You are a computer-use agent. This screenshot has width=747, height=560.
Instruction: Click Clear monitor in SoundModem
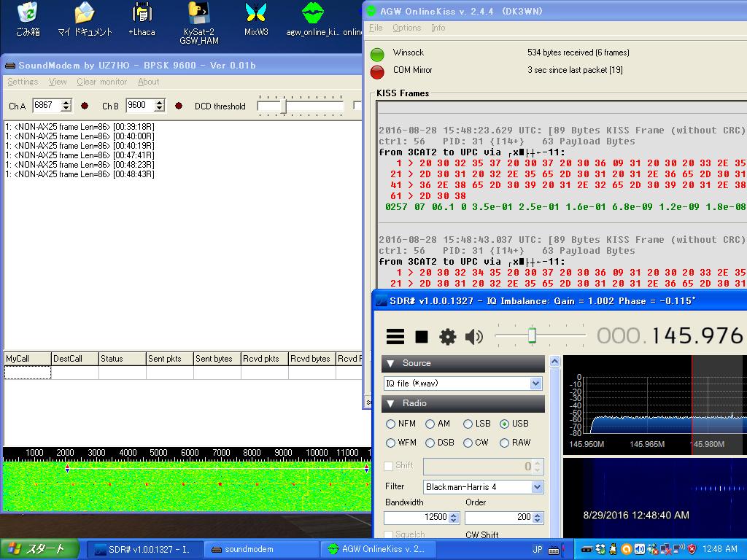tap(102, 82)
